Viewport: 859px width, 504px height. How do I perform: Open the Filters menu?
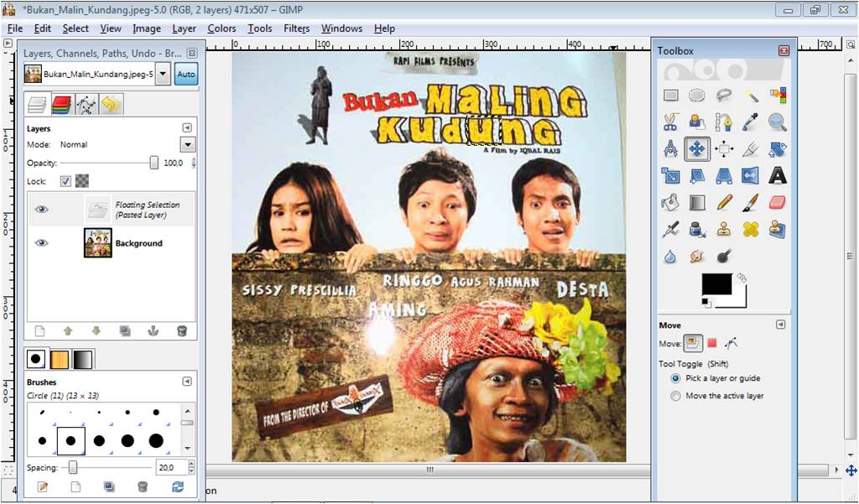tap(296, 29)
